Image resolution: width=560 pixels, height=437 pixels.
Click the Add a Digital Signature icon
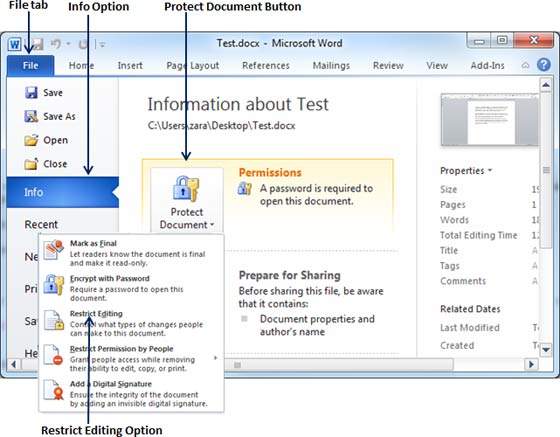pyautogui.click(x=54, y=390)
